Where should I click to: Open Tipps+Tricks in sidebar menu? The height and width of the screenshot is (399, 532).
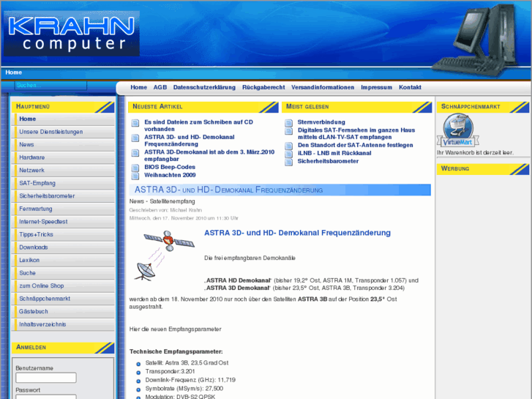[64, 235]
